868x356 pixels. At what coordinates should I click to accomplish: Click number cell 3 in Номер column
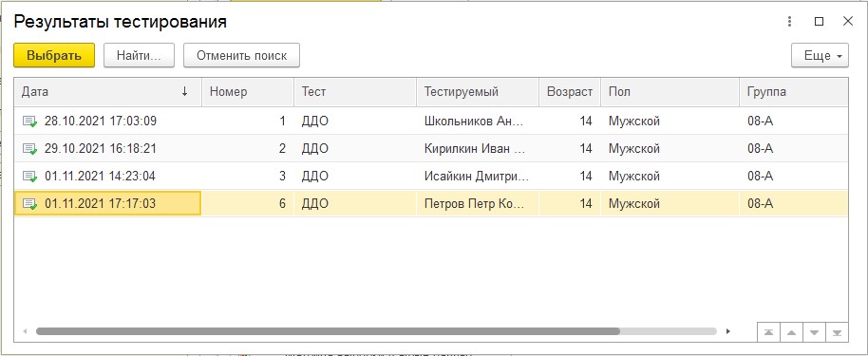point(248,177)
